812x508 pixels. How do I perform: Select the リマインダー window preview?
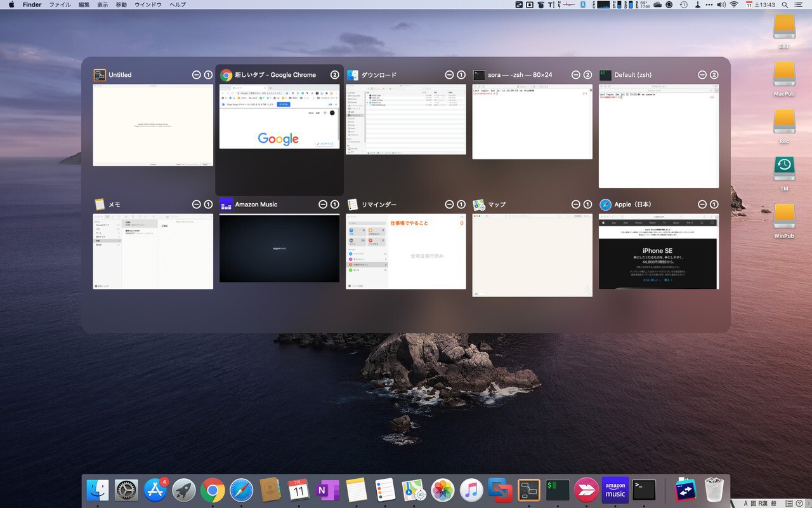coord(405,251)
